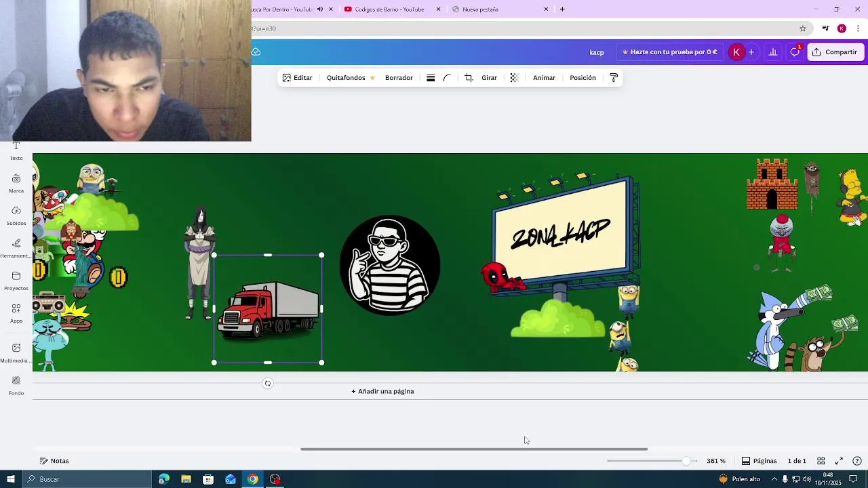This screenshot has width=868, height=488.
Task: Click the 361 % zoom value
Action: pos(715,461)
